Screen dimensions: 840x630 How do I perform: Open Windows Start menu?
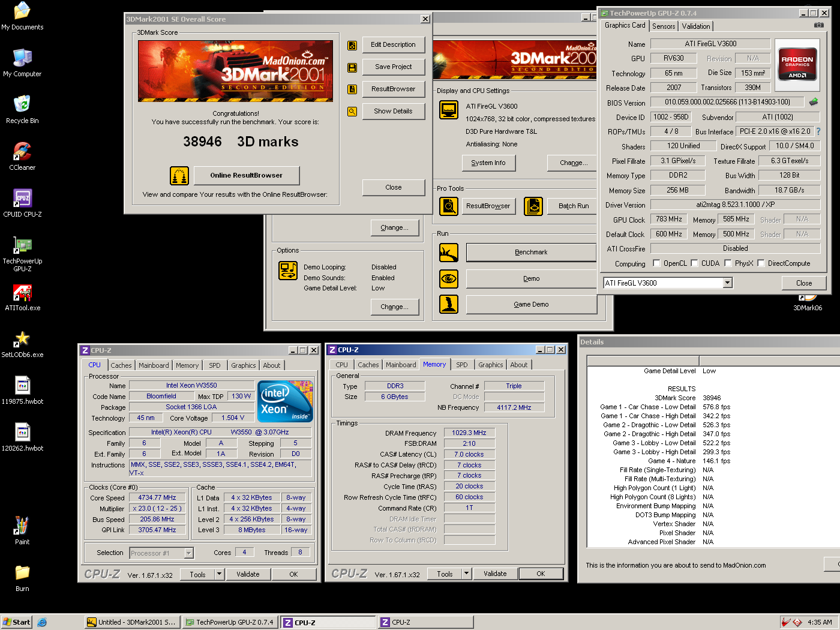16,622
